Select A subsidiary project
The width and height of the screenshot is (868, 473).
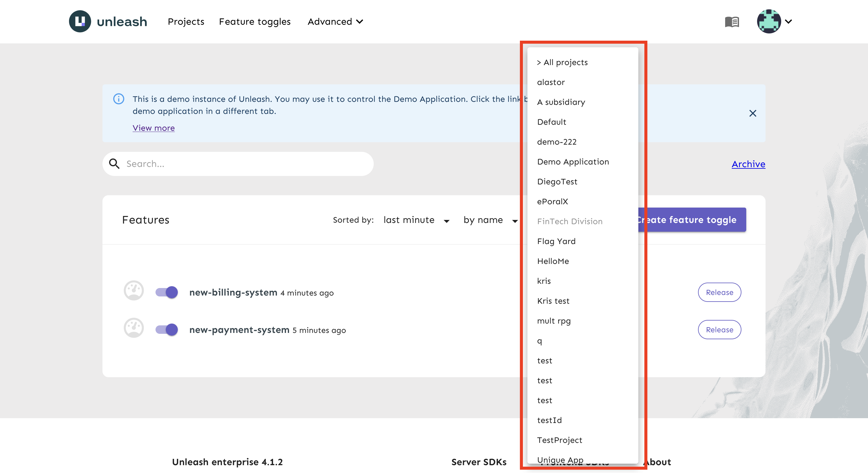[x=583, y=102]
